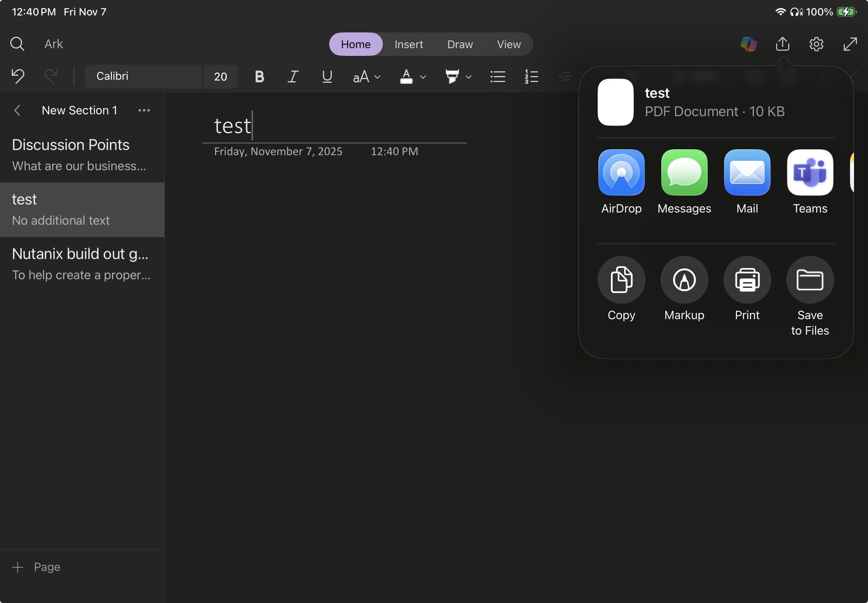
Task: Share via Microsoft Teams icon
Action: click(x=810, y=173)
